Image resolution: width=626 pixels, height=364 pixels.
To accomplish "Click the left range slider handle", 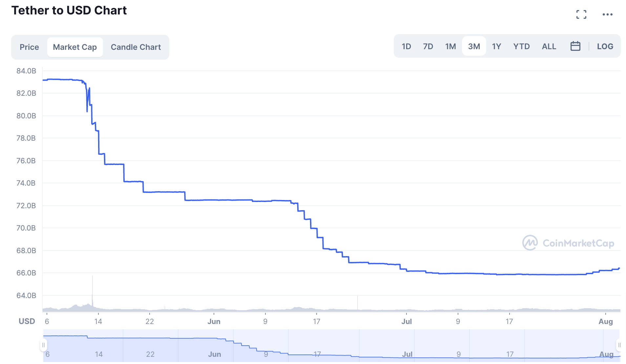I will [x=43, y=345].
